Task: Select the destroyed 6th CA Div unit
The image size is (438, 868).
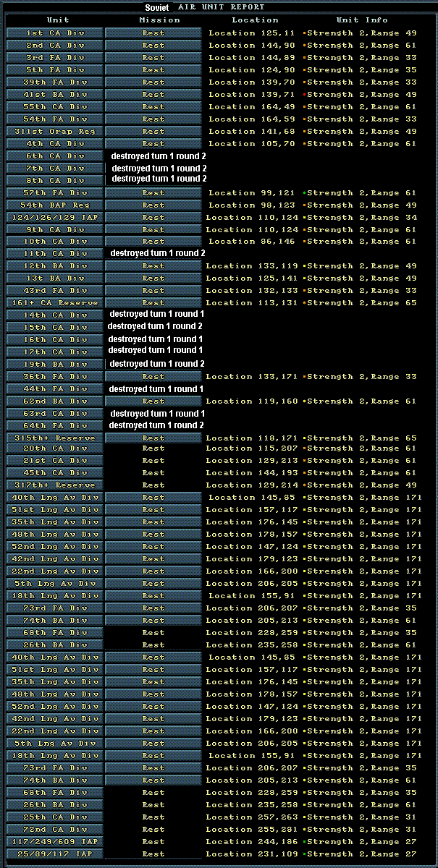Action: point(55,156)
